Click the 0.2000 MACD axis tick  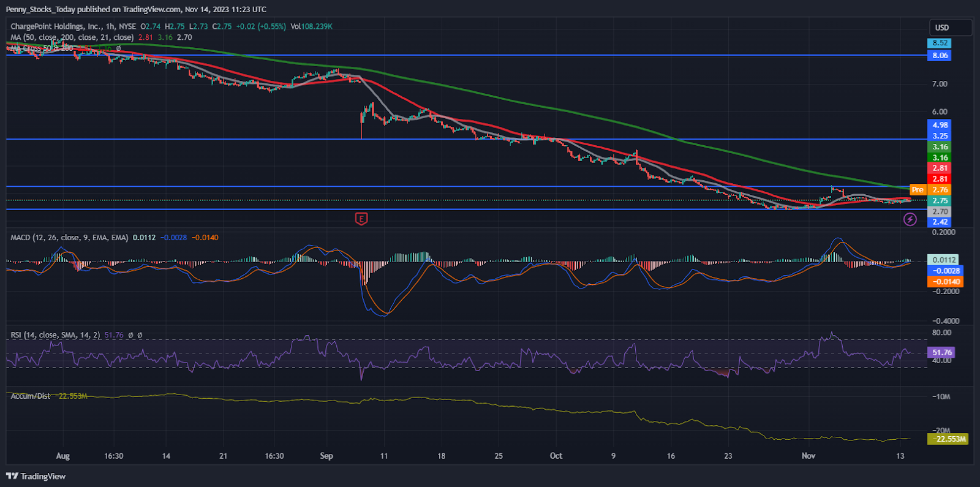coord(944,232)
